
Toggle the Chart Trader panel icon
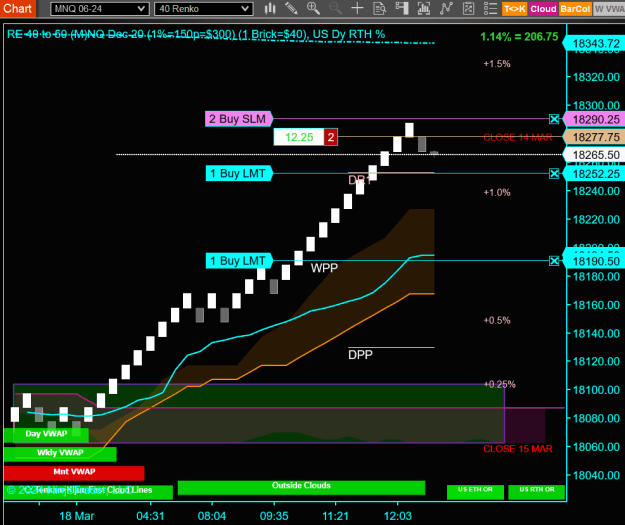tap(402, 8)
